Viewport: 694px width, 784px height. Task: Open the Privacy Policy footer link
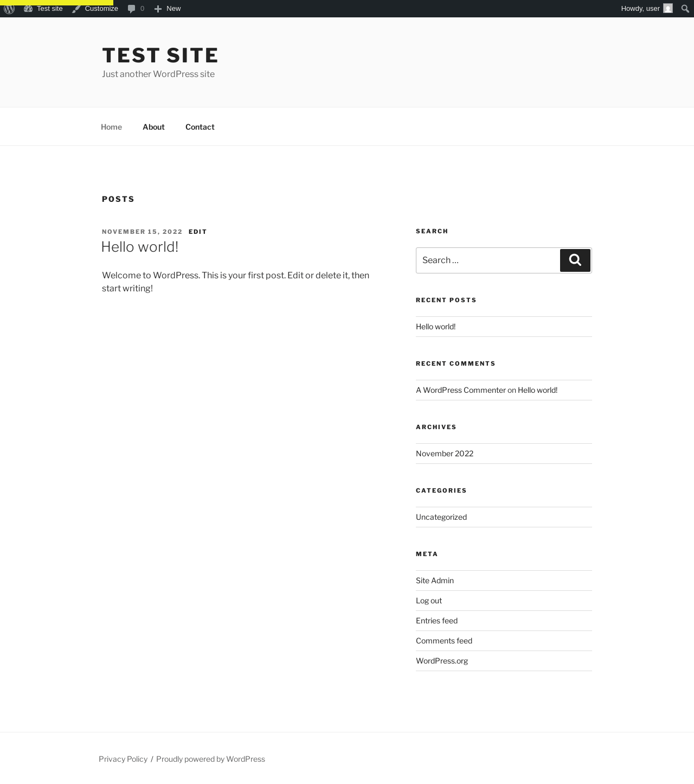coord(123,759)
